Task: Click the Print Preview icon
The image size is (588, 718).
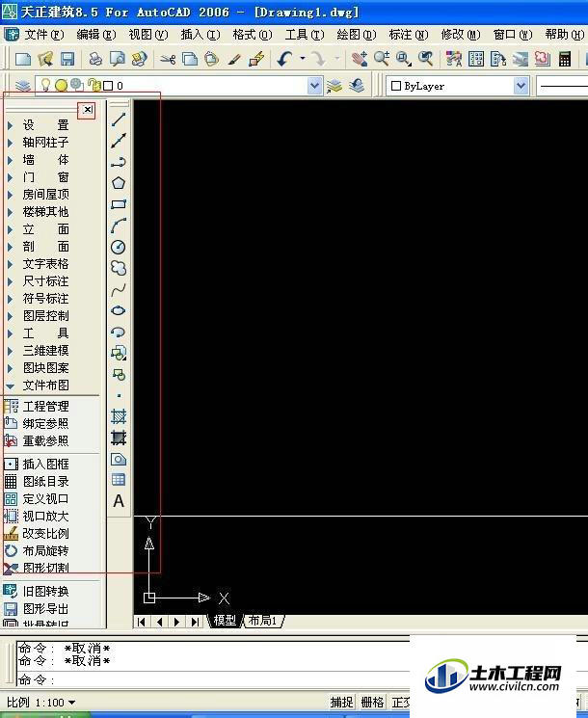Action: (118, 59)
